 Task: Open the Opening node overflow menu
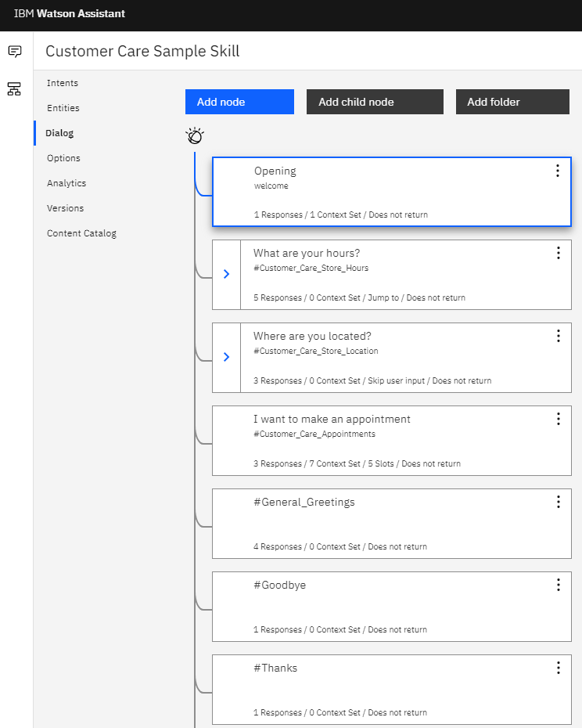(558, 171)
